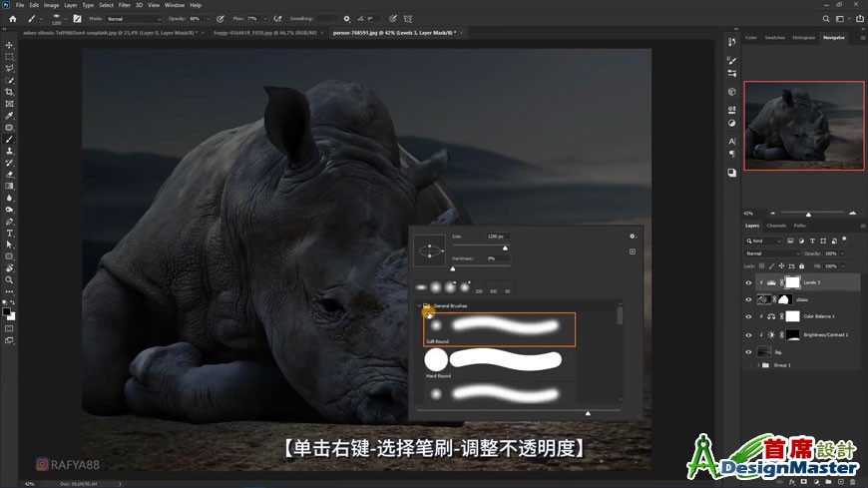Viewport: 868px width, 488px height.
Task: Select the Pen tool
Action: (9, 222)
